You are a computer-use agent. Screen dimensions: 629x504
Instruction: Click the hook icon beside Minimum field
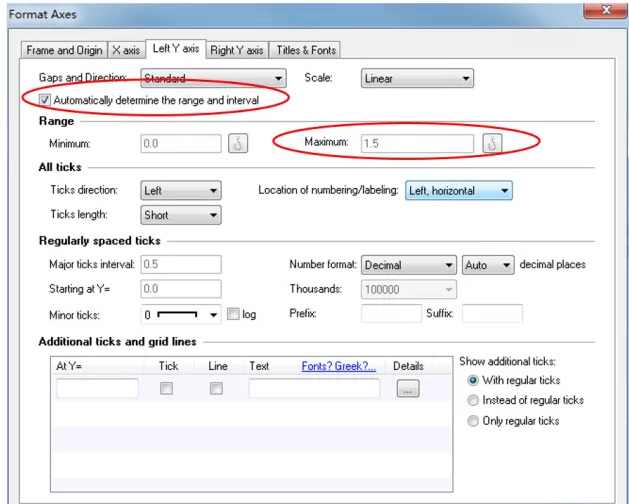click(x=237, y=143)
